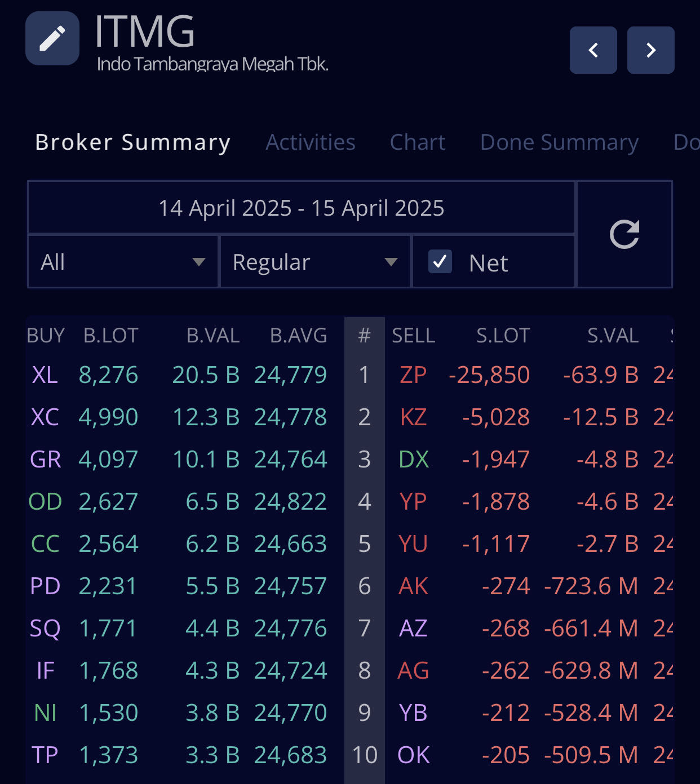Sort by the S.VAL column header
Screen dimensions: 700x784
point(613,336)
